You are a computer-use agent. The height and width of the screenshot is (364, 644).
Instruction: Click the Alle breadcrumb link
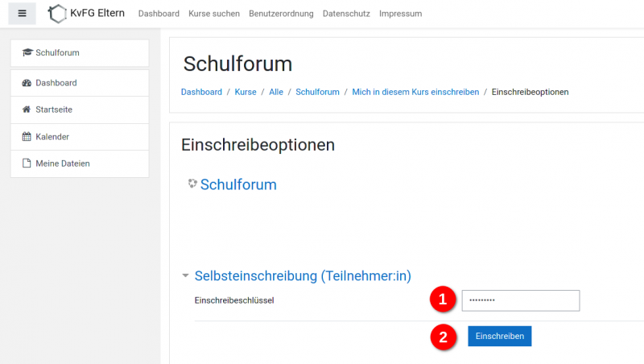pos(276,92)
